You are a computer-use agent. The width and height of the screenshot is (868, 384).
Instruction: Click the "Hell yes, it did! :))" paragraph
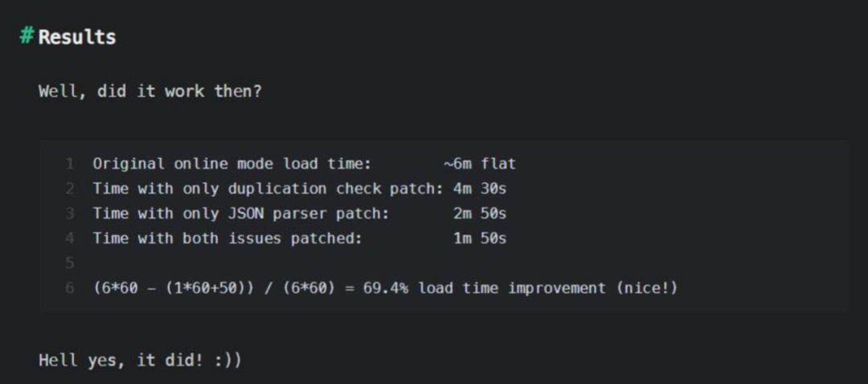140,360
